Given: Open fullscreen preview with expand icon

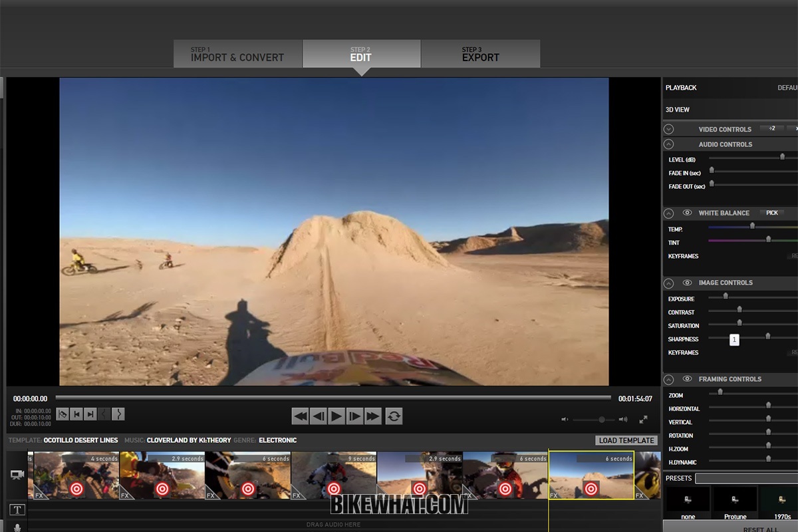Looking at the screenshot, I should (643, 420).
